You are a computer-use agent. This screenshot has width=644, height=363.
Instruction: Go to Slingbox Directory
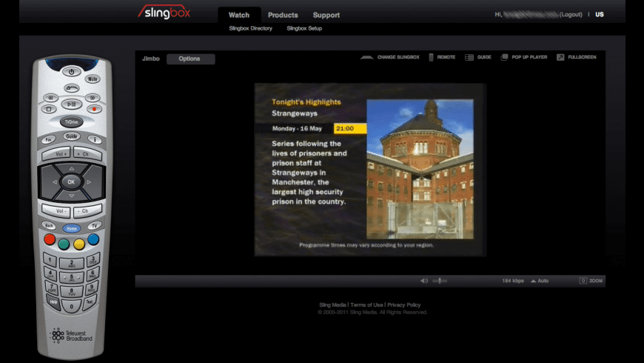250,28
